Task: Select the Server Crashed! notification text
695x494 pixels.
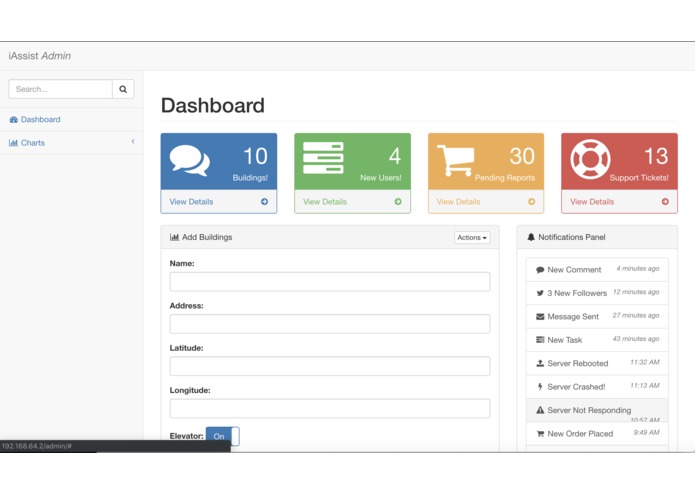Action: click(576, 387)
